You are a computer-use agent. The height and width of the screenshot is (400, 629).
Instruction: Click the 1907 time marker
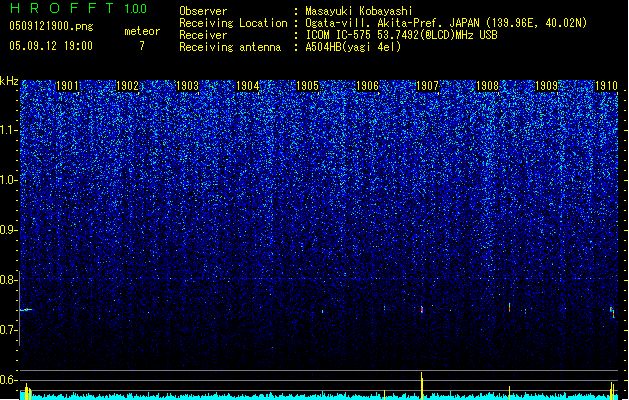[427, 86]
